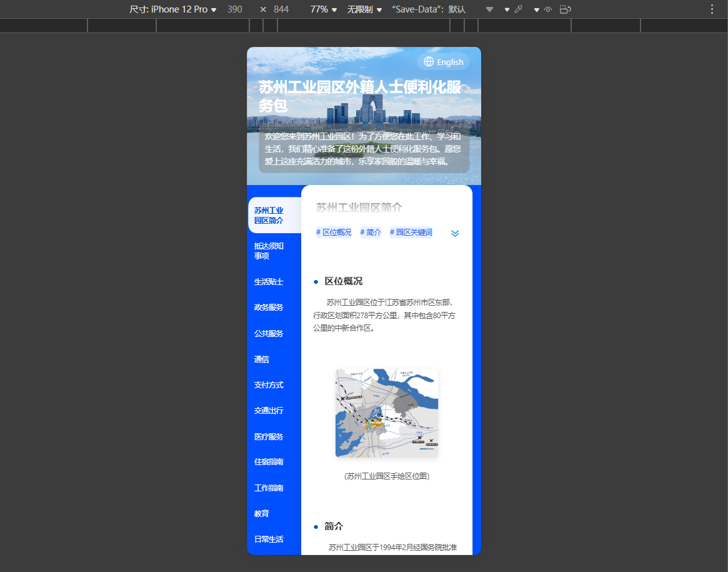Jump to the # 园区关键词 tag

[x=411, y=233]
